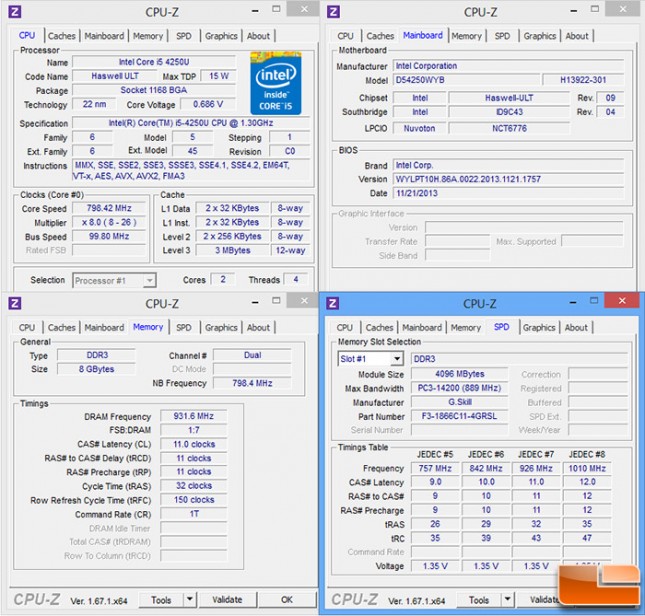Go to the Mainboard tab in the SPD window

coord(422,328)
